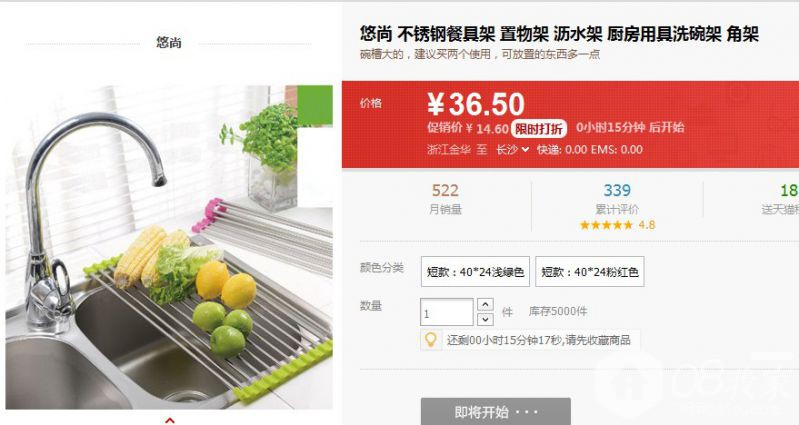Select 短款:40*24粉红色 color option
The image size is (799, 425).
(x=590, y=272)
